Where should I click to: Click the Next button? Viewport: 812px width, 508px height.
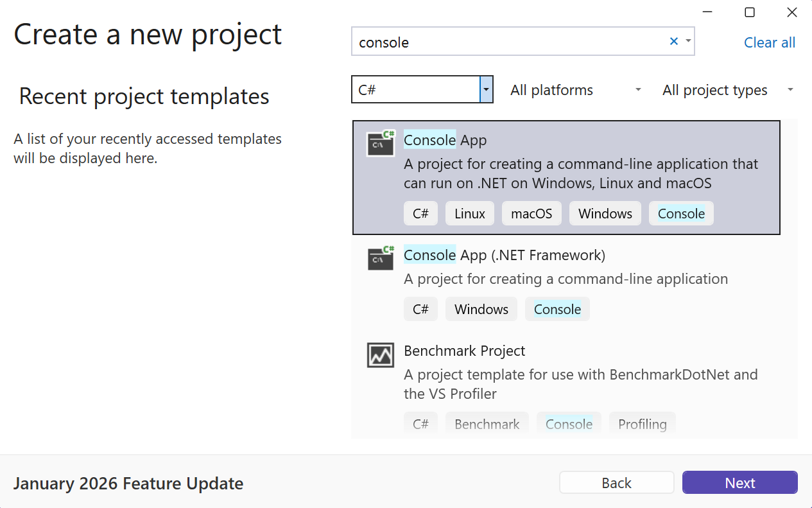click(x=739, y=482)
